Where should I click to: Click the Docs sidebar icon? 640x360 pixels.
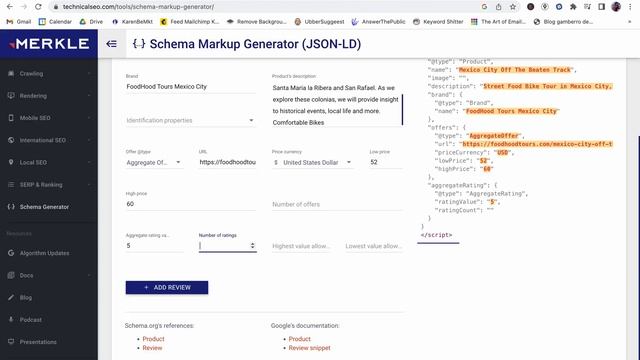click(11, 275)
